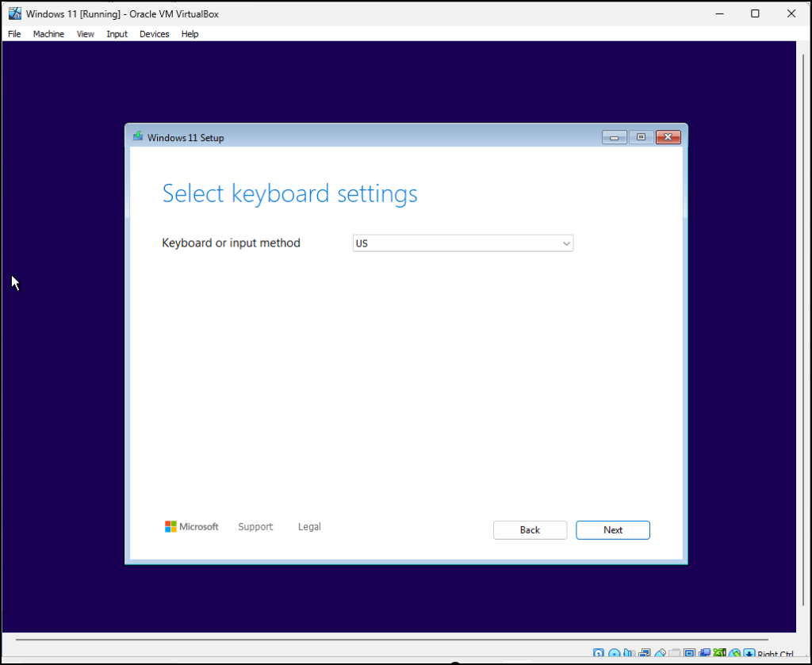Open the Legal link
This screenshot has width=812, height=665.
[309, 527]
